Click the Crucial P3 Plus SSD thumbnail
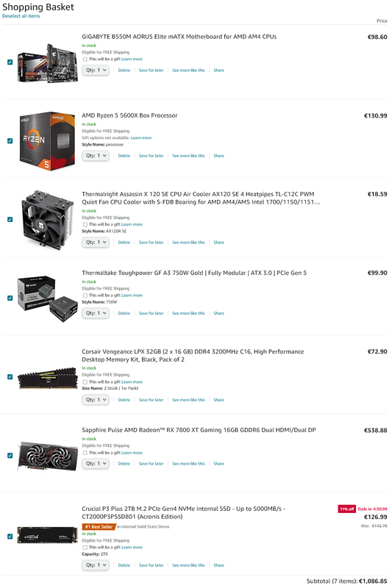 pos(47,537)
